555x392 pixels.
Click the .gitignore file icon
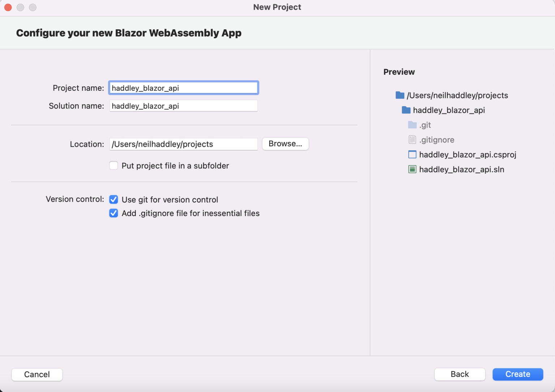(x=412, y=140)
